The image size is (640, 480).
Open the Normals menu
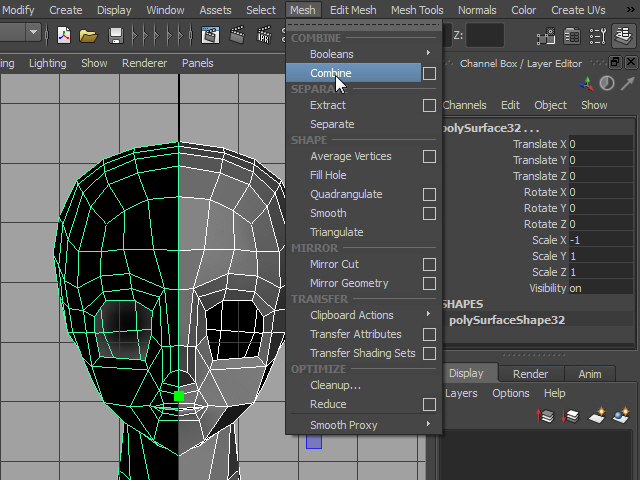477,10
